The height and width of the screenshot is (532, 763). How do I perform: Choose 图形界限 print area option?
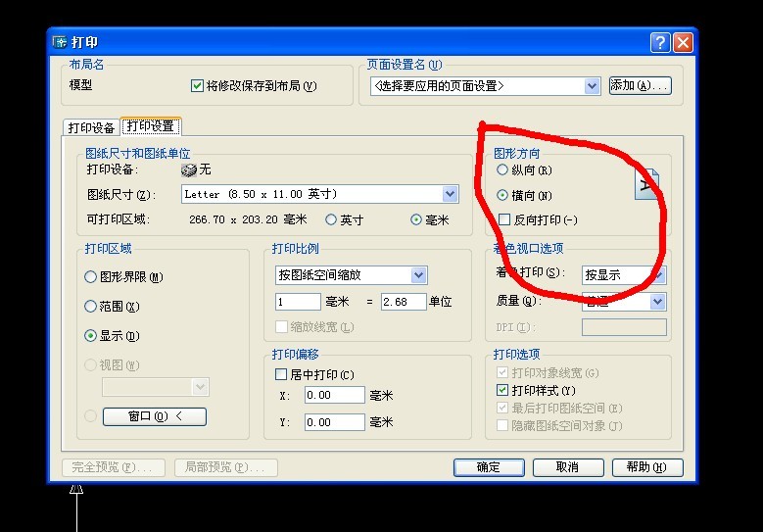pos(91,277)
